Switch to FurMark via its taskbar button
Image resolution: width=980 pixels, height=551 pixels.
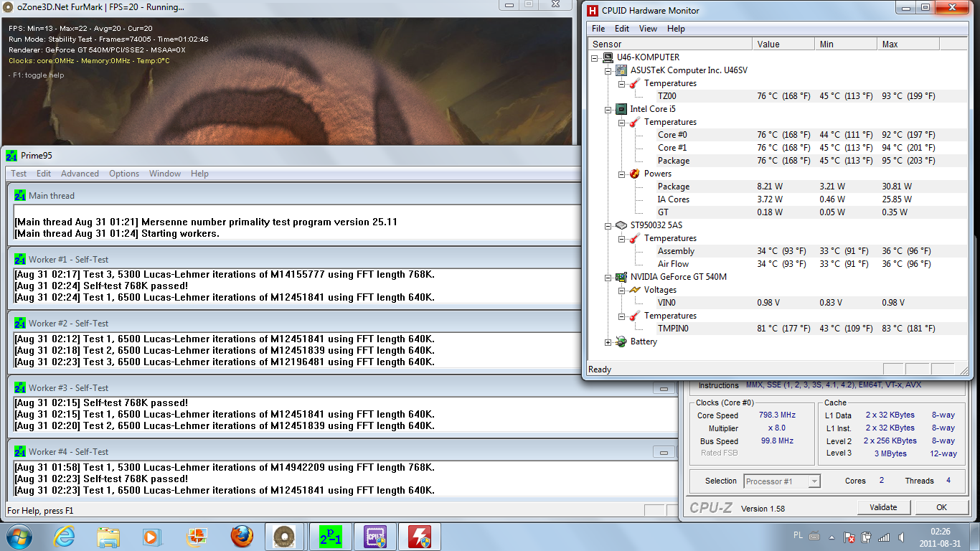click(x=285, y=537)
